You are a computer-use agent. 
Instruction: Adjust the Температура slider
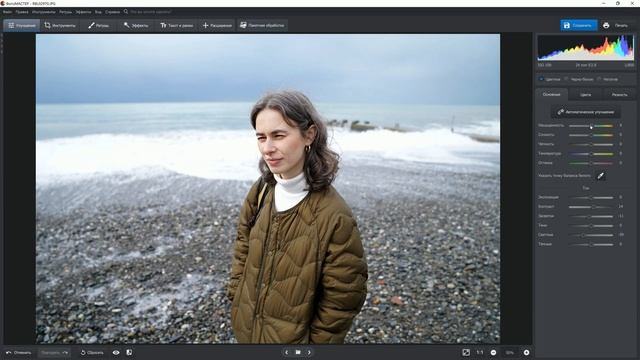pyautogui.click(x=591, y=154)
